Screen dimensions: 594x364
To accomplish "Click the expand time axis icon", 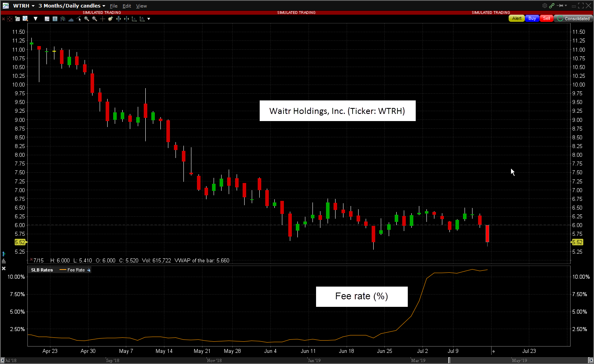I will point(118,19).
